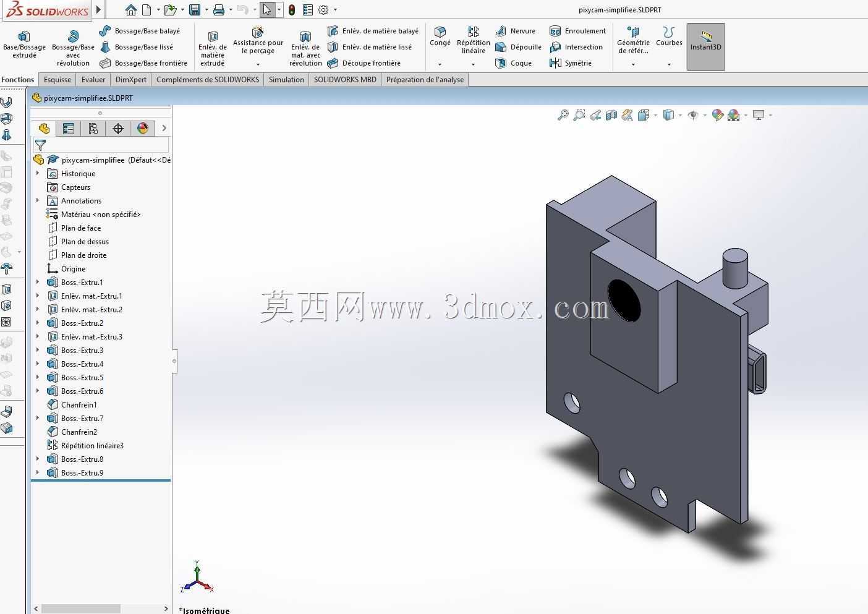This screenshot has width=868, height=614.
Task: Choose Bossage/Base frontière
Action: pos(143,63)
